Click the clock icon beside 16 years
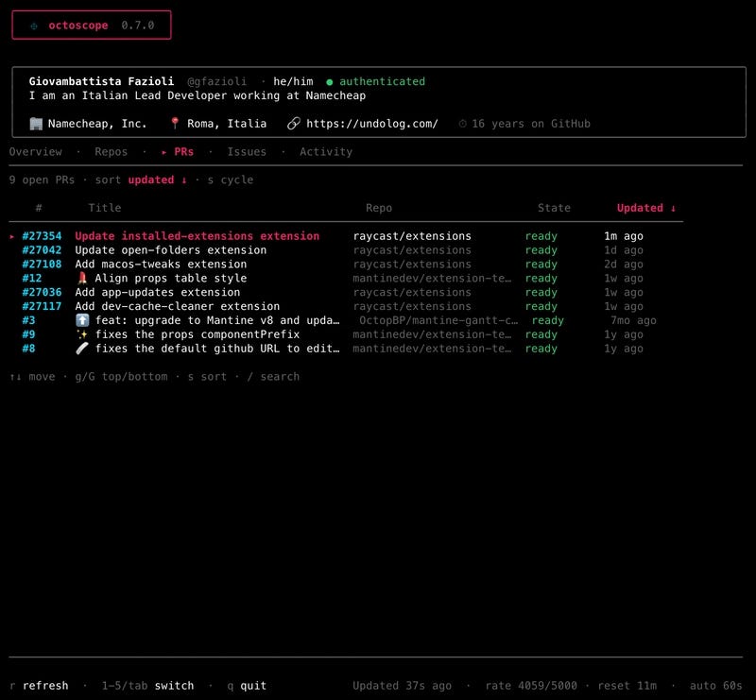The image size is (756, 700). [462, 124]
